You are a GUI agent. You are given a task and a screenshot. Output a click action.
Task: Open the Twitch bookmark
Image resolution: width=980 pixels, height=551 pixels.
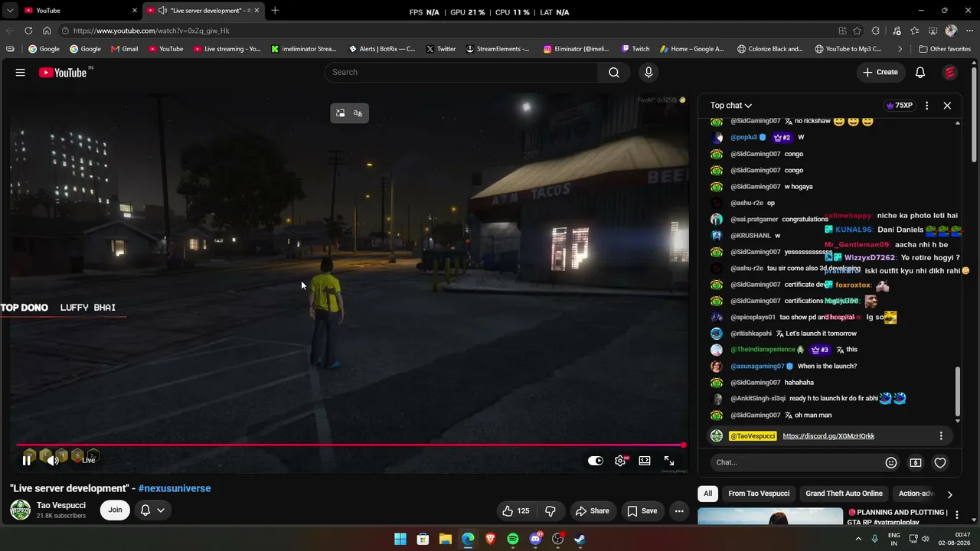coord(635,49)
